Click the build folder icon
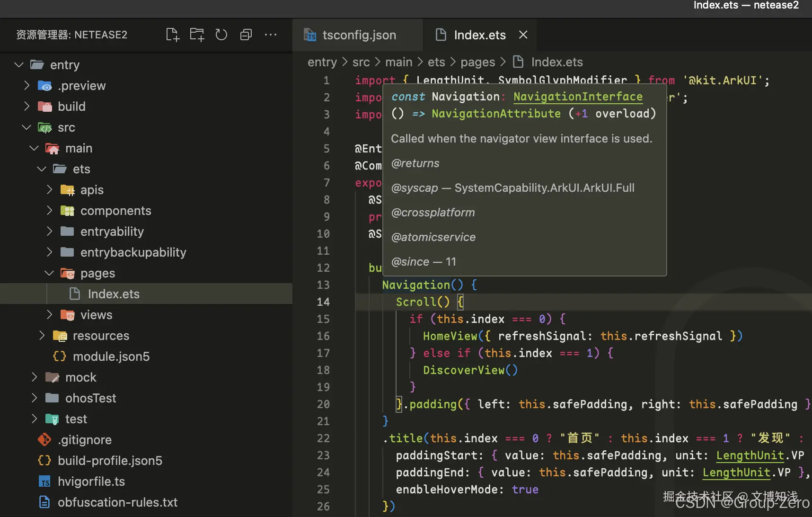Image resolution: width=812 pixels, height=517 pixels. click(44, 107)
